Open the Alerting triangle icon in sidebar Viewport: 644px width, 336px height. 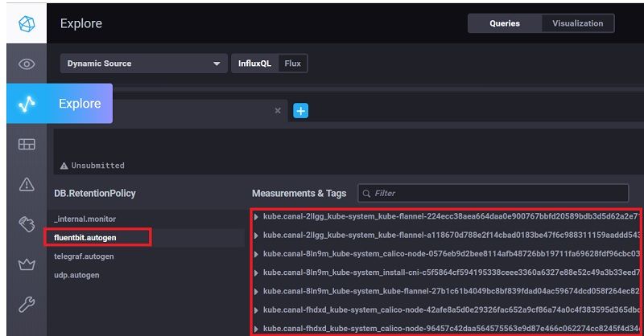pyautogui.click(x=27, y=184)
